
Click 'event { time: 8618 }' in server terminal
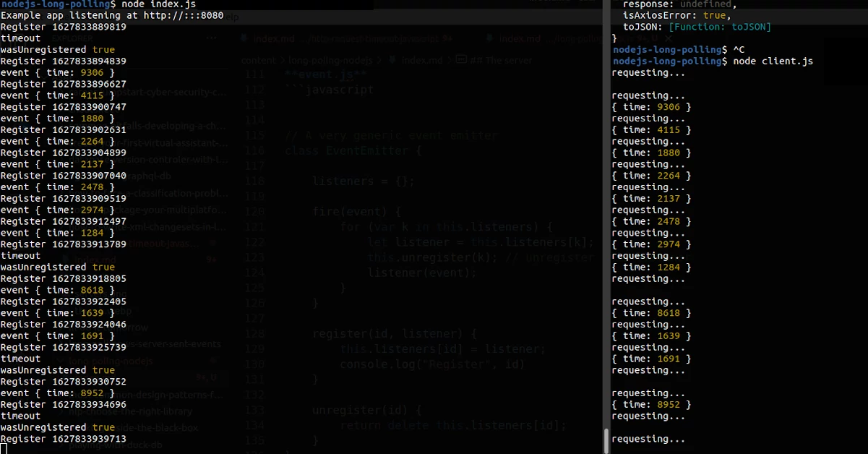[x=58, y=290]
